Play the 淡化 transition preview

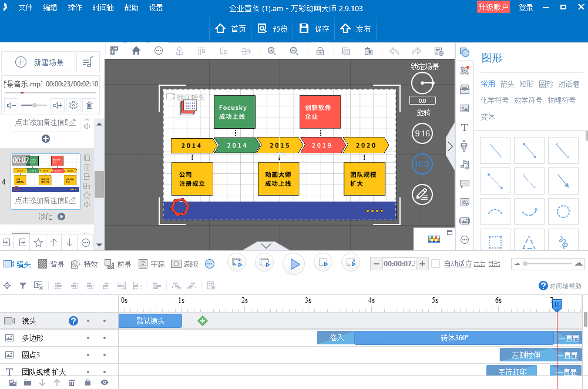(x=62, y=216)
